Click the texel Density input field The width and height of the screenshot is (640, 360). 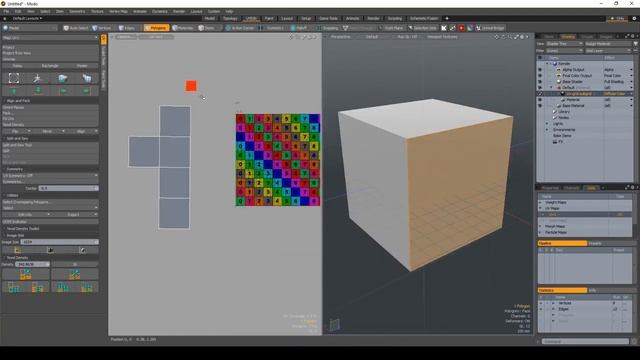(32, 264)
